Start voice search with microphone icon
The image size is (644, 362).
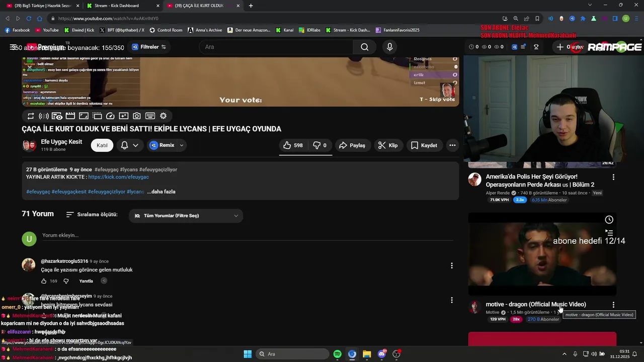(389, 47)
